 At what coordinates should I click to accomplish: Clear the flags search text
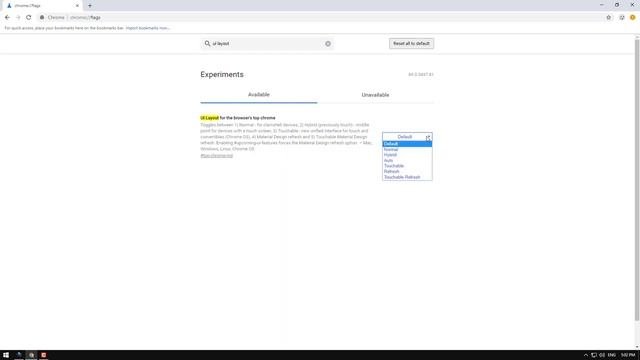[x=328, y=44]
